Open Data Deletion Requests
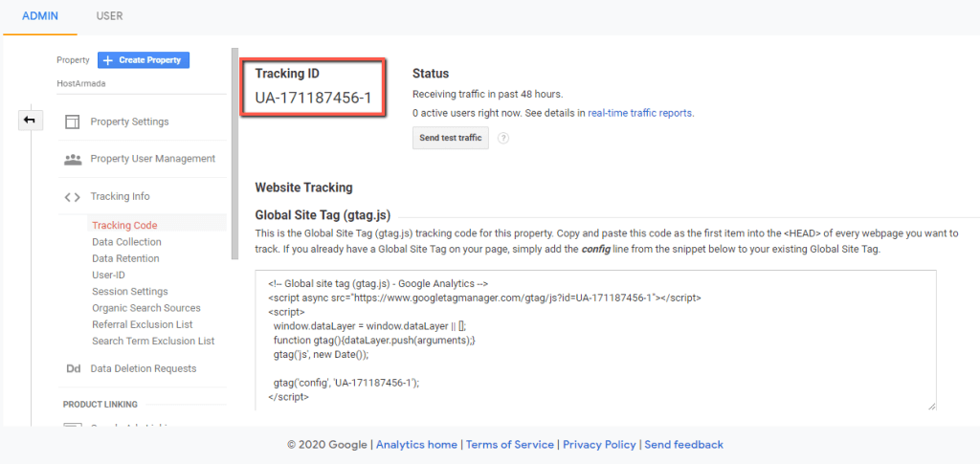980x464 pixels. pos(144,368)
